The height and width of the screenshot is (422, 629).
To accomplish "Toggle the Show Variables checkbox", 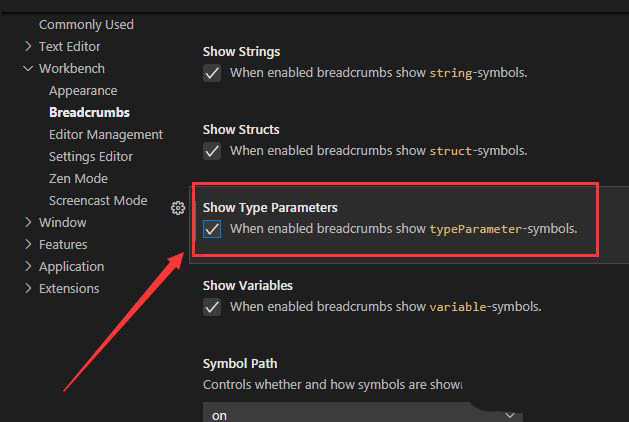I will click(x=212, y=307).
